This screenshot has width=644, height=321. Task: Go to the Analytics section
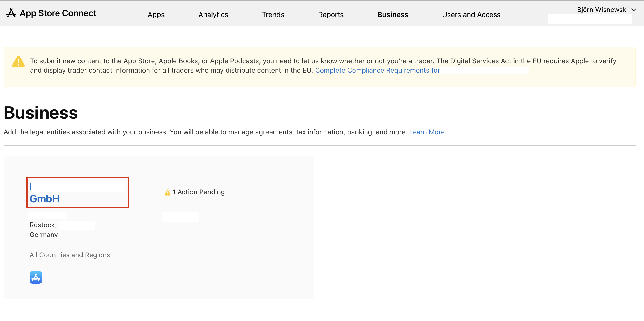[x=213, y=15]
